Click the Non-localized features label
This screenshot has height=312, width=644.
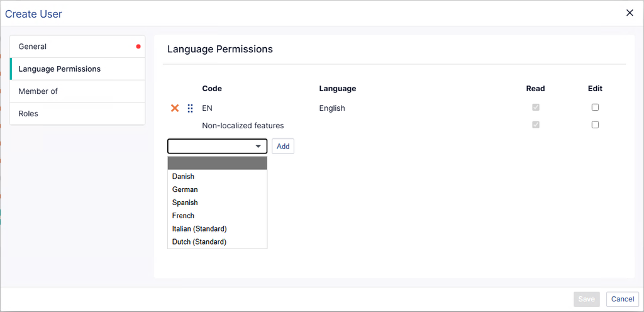[243, 125]
